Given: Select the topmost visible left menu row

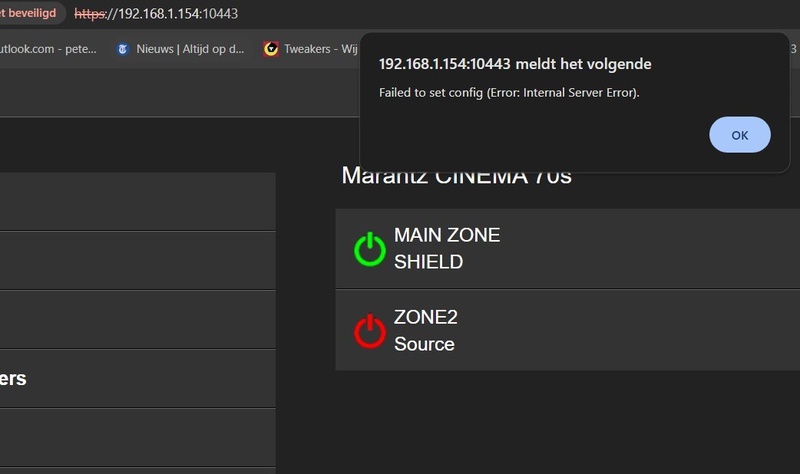Looking at the screenshot, I should 137,202.
